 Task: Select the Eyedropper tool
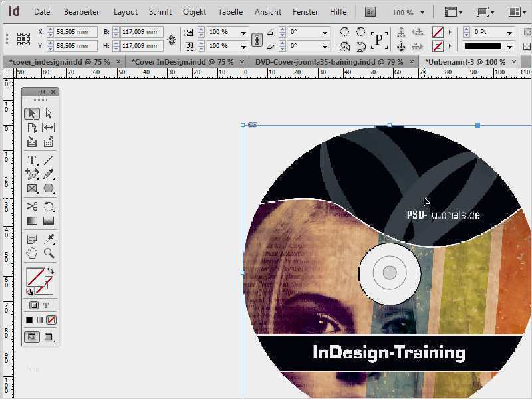49,239
